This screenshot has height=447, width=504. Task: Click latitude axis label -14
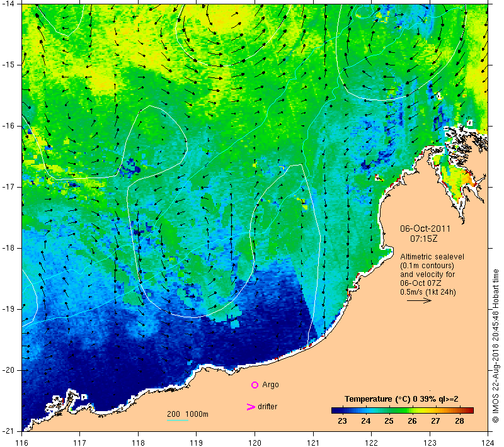click(8, 4)
